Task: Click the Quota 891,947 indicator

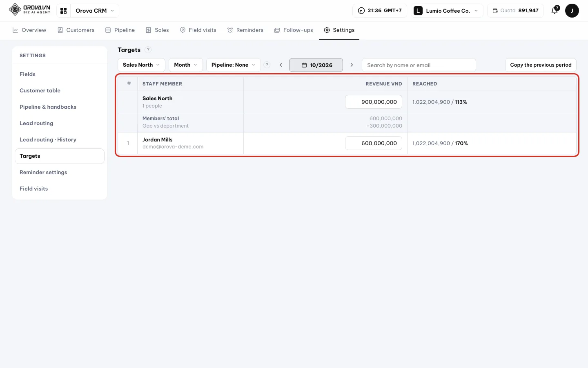Action: point(515,11)
